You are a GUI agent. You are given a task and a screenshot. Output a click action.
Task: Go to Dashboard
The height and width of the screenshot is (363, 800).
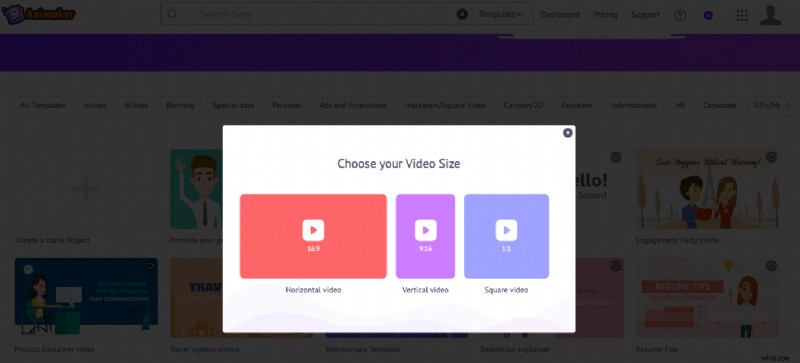point(560,15)
